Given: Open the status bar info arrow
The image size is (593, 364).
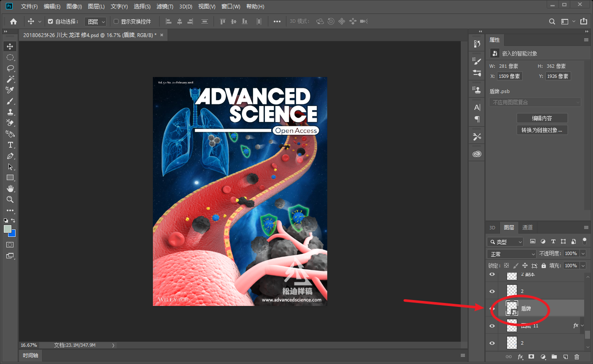Looking at the screenshot, I should pos(113,345).
